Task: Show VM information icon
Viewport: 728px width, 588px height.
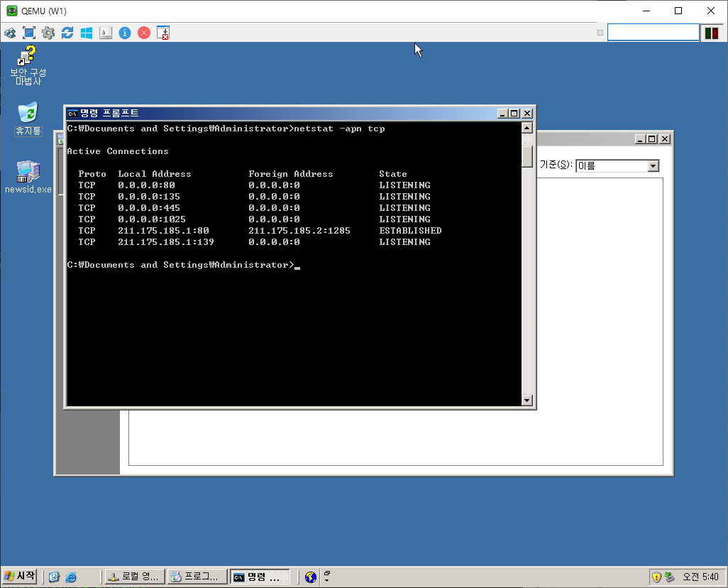Action: point(125,33)
